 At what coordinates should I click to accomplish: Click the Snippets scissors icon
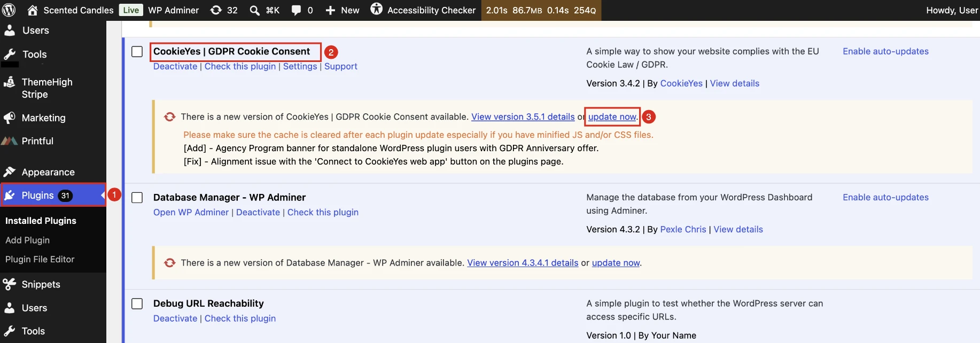10,284
